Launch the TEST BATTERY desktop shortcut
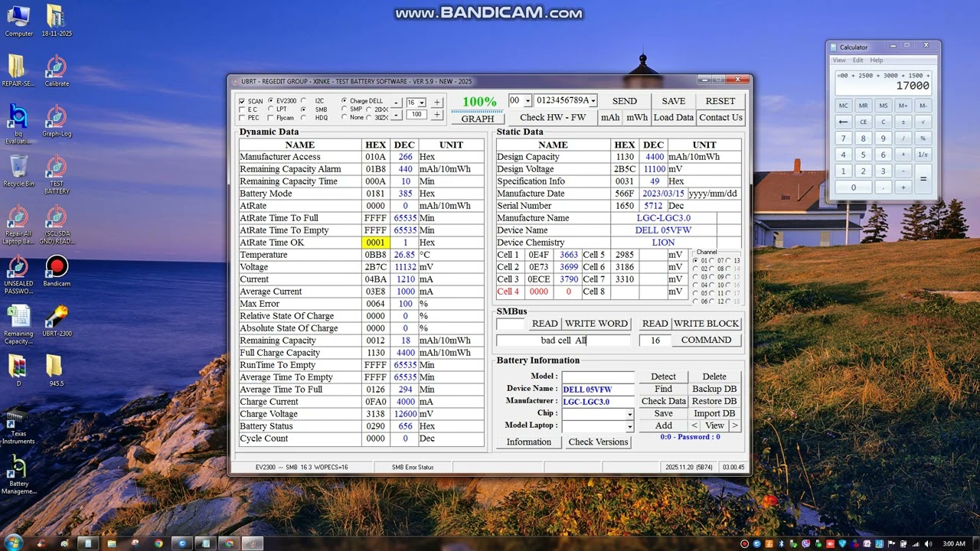980x551 pixels. coord(56,174)
